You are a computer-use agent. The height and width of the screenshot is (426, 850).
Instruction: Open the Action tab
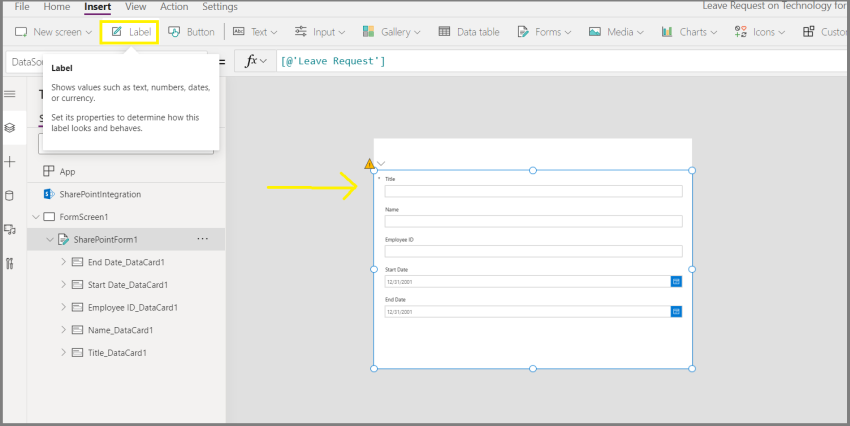174,7
